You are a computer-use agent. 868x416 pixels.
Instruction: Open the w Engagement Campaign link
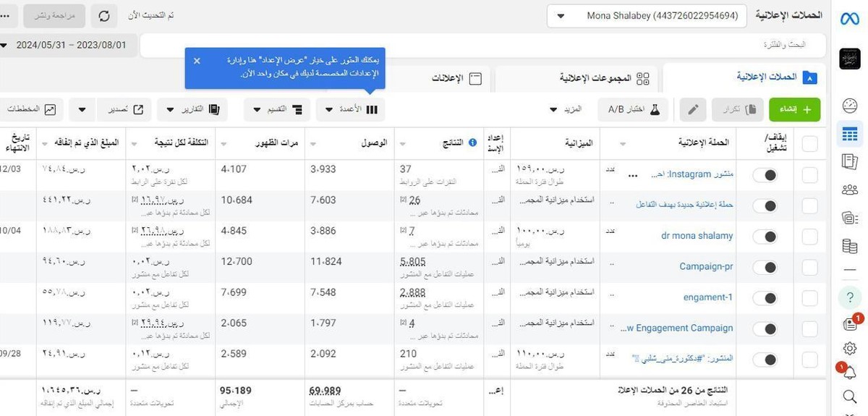coord(677,328)
